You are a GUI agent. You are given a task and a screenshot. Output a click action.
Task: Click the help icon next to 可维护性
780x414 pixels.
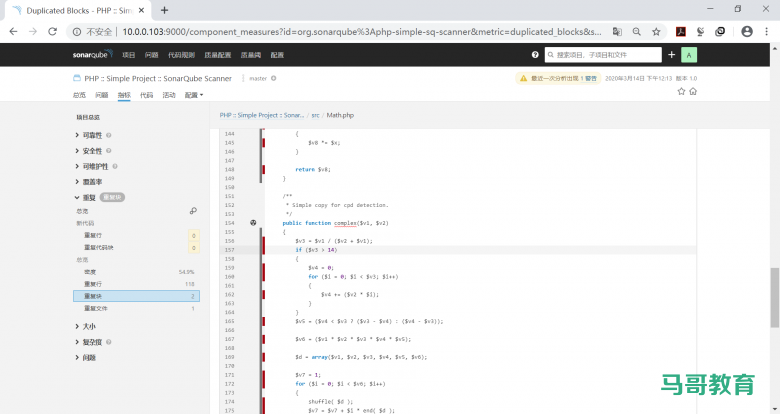click(x=115, y=166)
